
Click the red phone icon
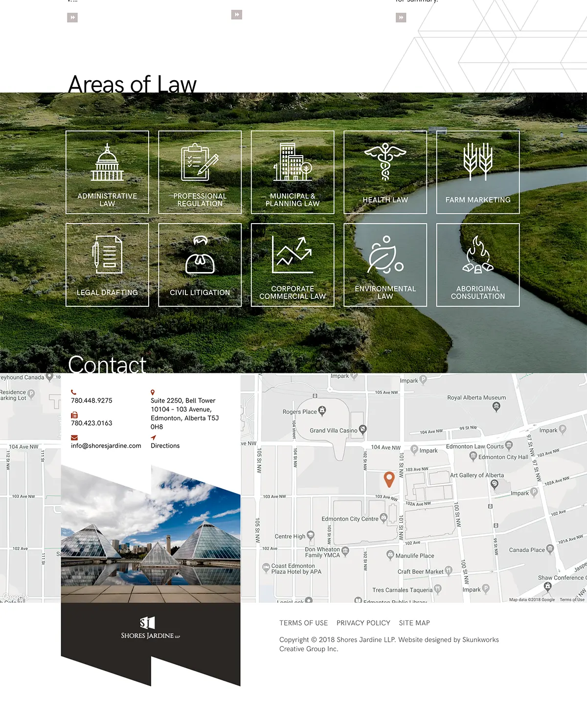(x=73, y=392)
